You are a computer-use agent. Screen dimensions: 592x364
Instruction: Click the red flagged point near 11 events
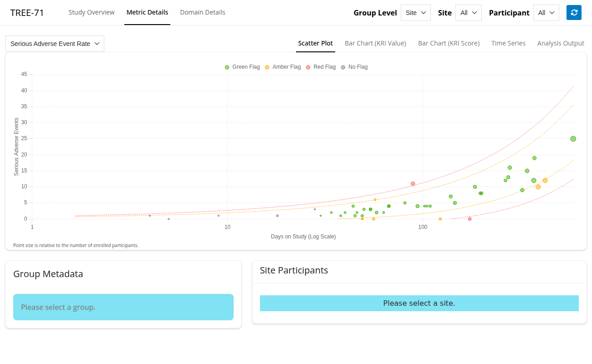pos(413,184)
